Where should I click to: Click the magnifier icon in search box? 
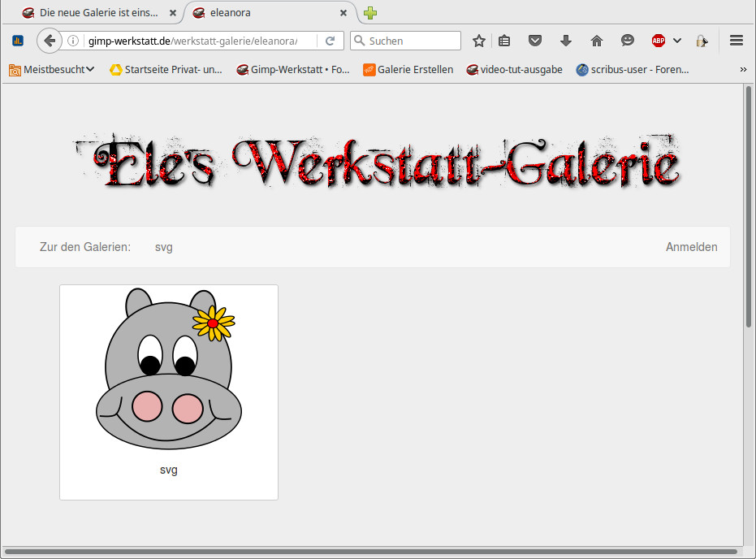tap(359, 41)
